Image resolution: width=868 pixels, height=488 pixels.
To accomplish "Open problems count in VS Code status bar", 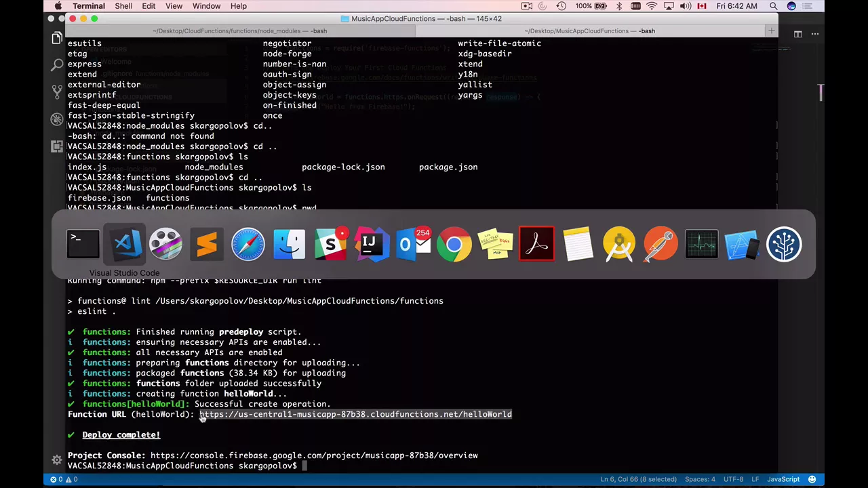I will pos(63,479).
